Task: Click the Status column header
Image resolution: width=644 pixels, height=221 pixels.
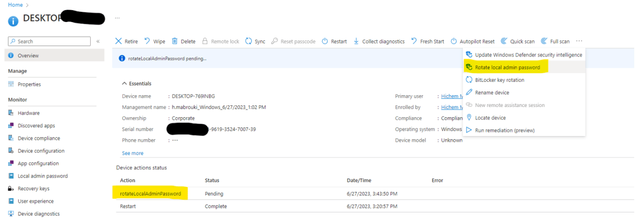Action: [212, 180]
